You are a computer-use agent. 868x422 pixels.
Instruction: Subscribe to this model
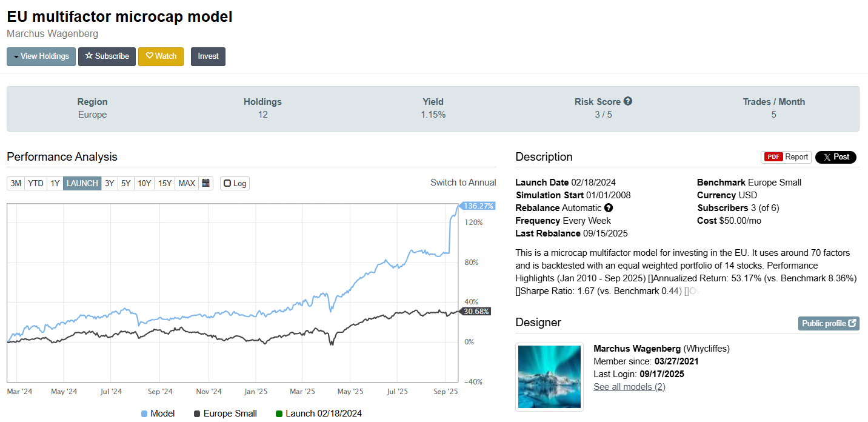click(107, 56)
